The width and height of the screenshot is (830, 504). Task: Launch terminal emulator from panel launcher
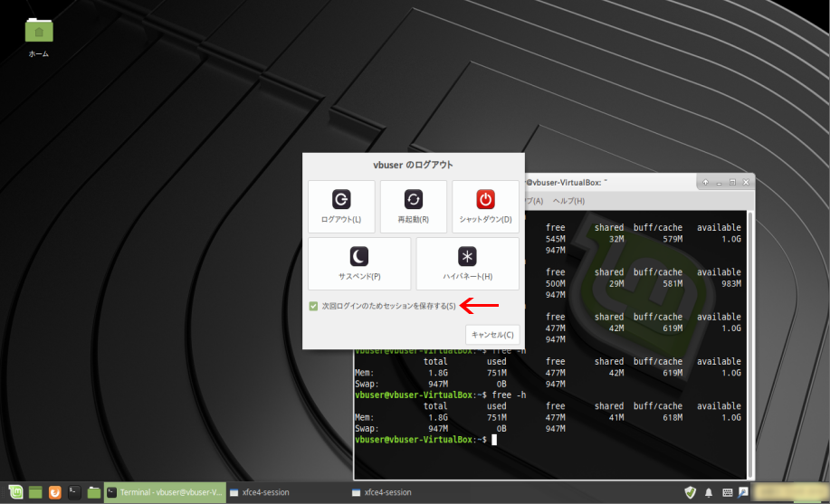(74, 492)
